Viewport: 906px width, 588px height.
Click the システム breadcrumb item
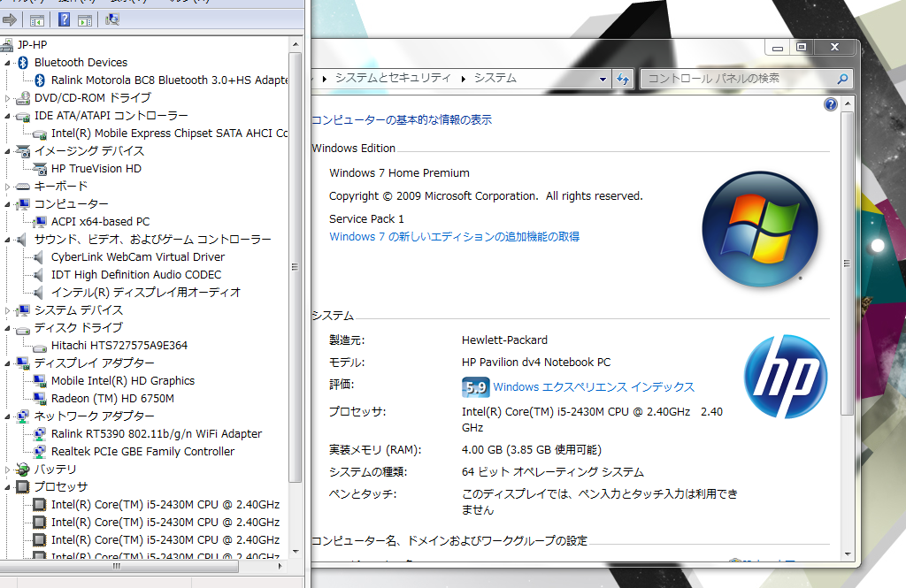click(x=495, y=78)
